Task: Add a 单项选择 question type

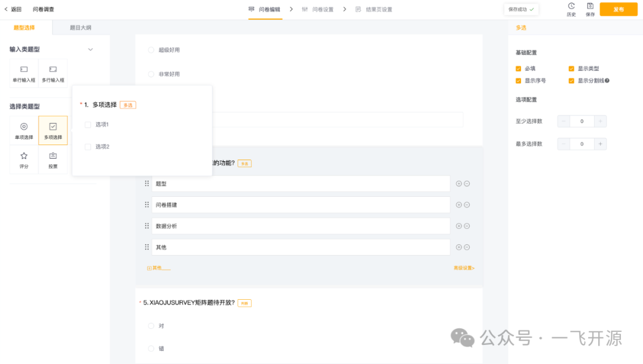Action: pos(24,131)
